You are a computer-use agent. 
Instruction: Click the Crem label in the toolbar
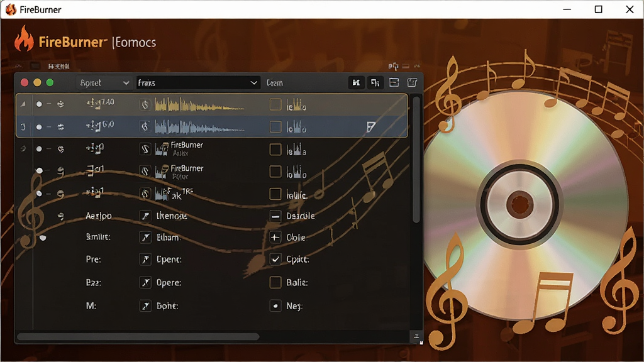pos(274,83)
